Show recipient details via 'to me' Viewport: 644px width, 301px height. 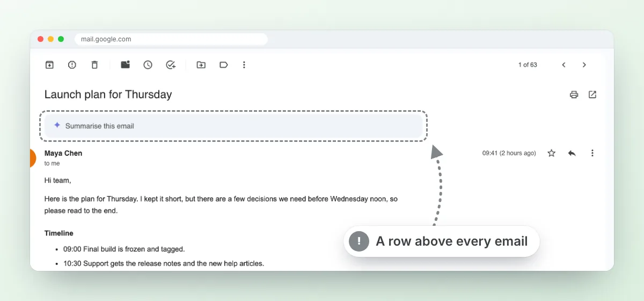52,163
